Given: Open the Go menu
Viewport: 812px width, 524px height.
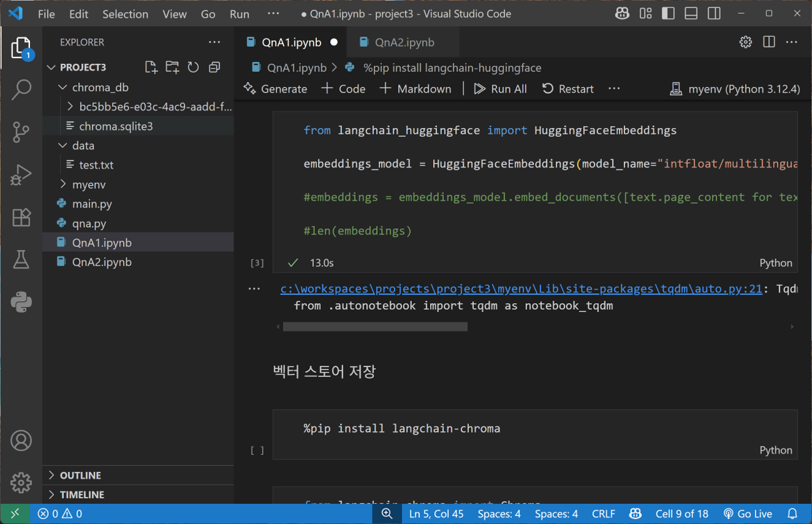Looking at the screenshot, I should [208, 14].
